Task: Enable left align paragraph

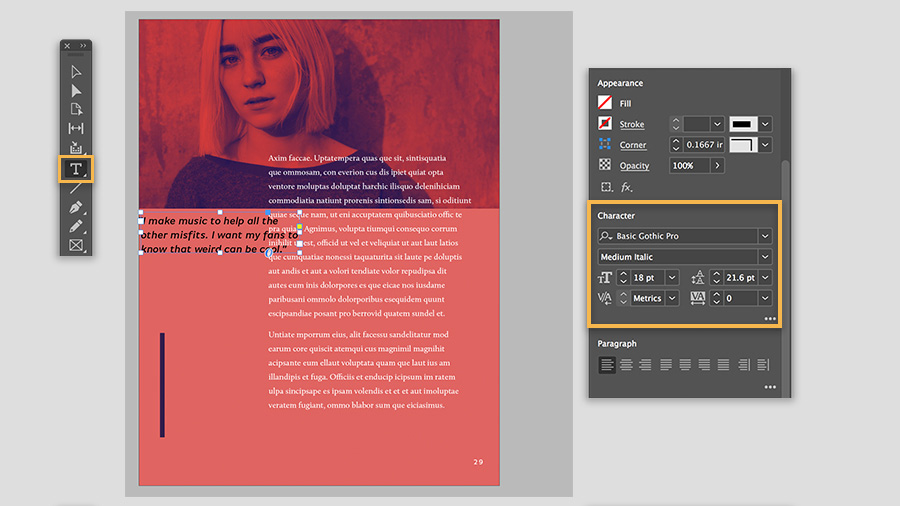Action: tap(607, 364)
